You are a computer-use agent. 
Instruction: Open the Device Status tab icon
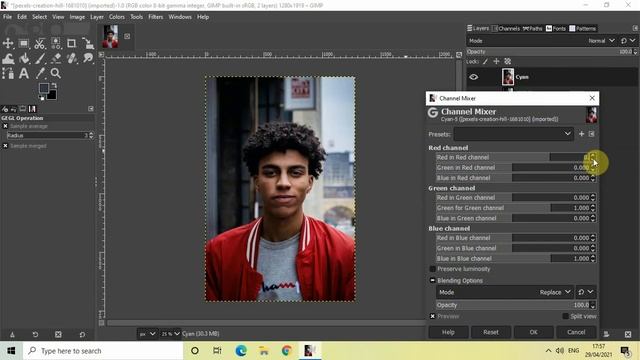(x=13, y=109)
